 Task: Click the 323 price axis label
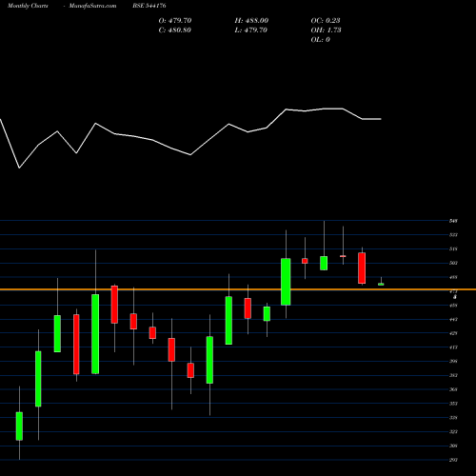[453, 431]
